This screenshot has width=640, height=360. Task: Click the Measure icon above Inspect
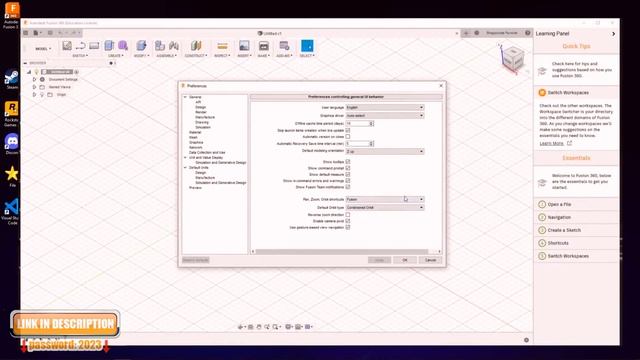(x=222, y=46)
